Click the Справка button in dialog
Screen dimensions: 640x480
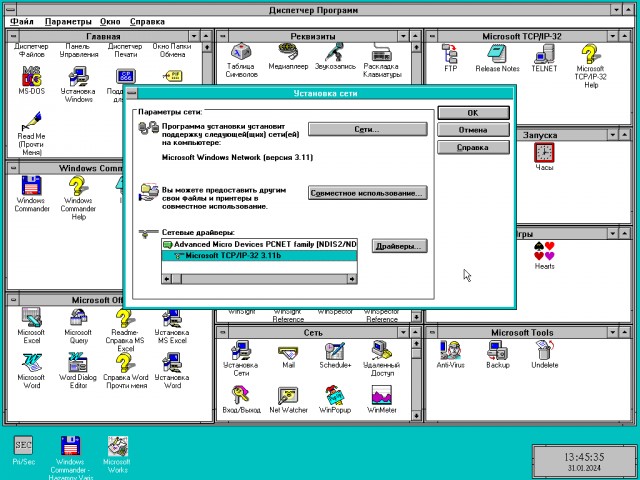(473, 147)
